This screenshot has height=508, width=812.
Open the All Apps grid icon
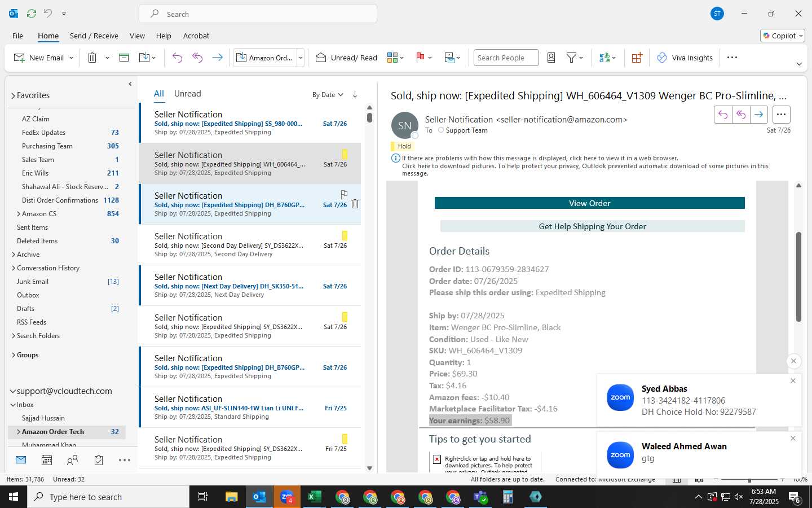pos(637,58)
